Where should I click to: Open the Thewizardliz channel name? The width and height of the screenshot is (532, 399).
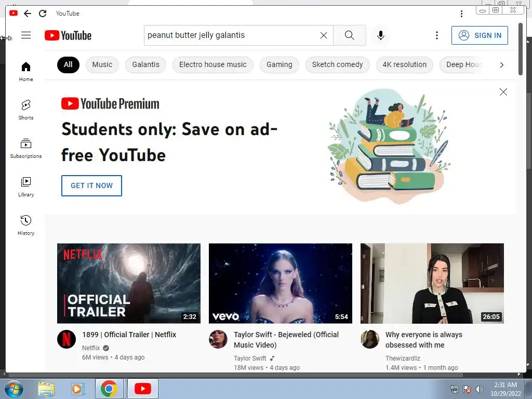coord(403,358)
